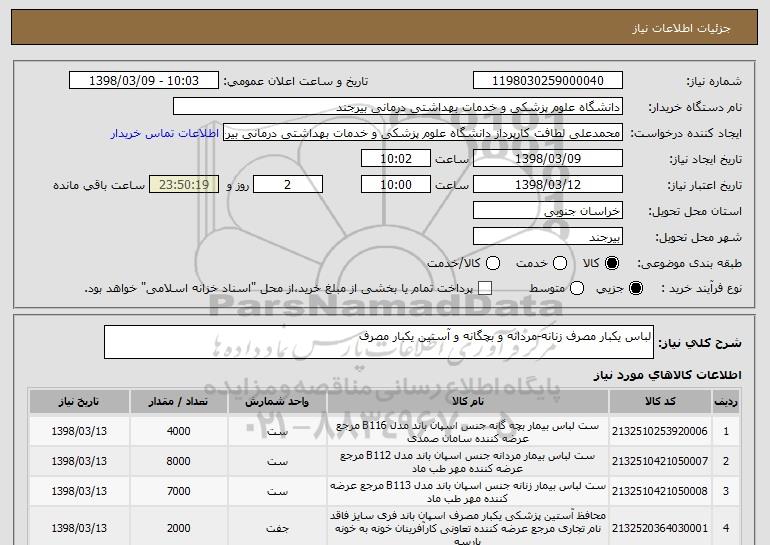Viewport: 770px width, 545px height.
Task: Click product code 2132510421050008
Action: pos(660,491)
